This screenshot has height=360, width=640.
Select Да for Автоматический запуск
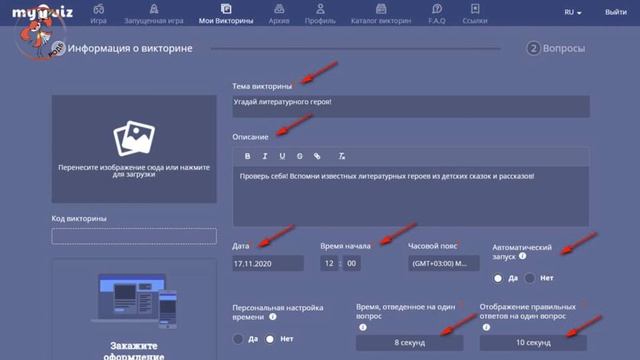coord(498,278)
